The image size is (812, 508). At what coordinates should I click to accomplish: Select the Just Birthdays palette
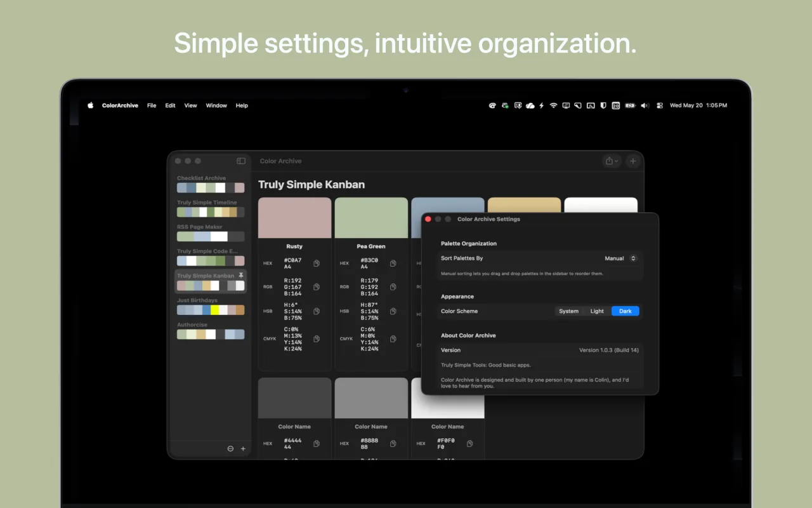(x=211, y=305)
